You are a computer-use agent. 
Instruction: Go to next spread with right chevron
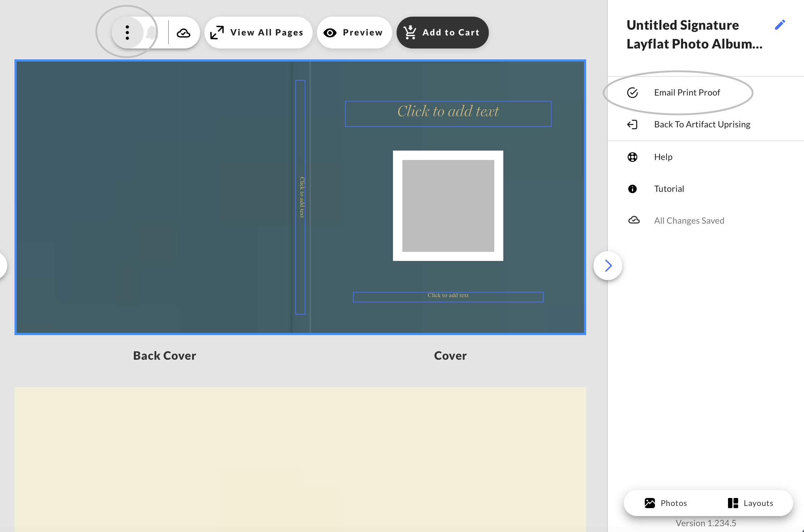coord(608,266)
